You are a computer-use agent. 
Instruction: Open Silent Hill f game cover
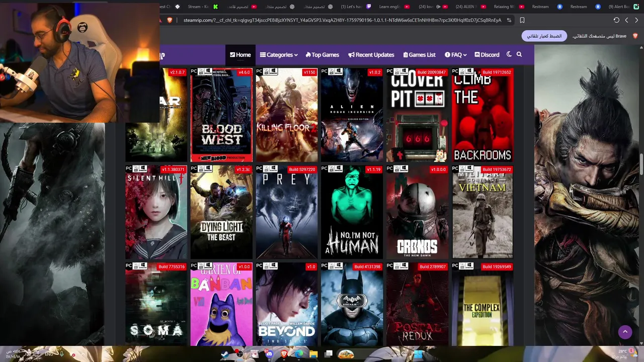pyautogui.click(x=156, y=212)
